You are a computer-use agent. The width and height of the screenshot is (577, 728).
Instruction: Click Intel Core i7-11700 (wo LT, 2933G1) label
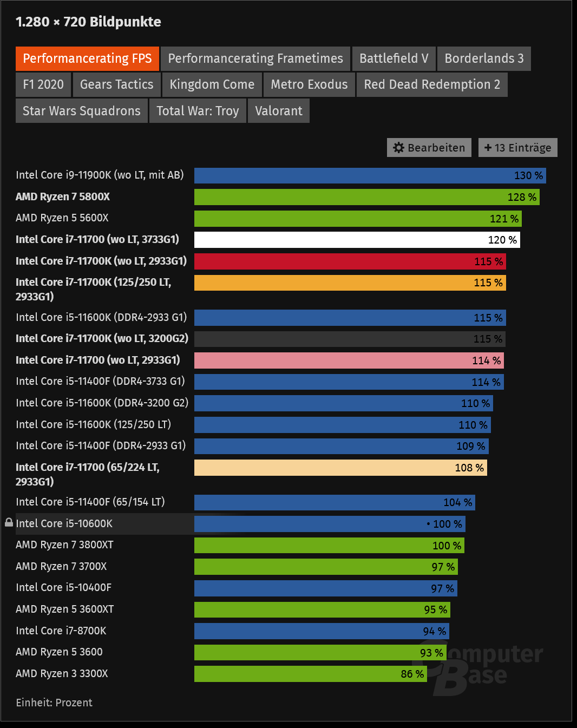tap(98, 360)
